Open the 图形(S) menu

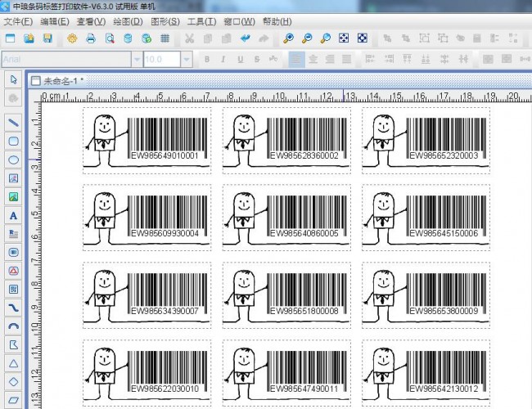tap(165, 22)
